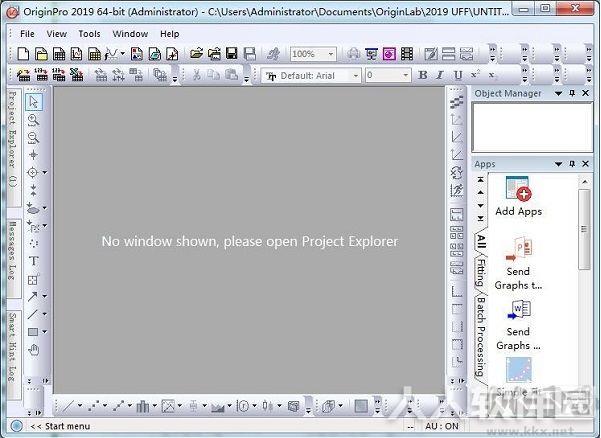Select the All apps tab
The height and width of the screenshot is (438, 601).
[x=481, y=241]
